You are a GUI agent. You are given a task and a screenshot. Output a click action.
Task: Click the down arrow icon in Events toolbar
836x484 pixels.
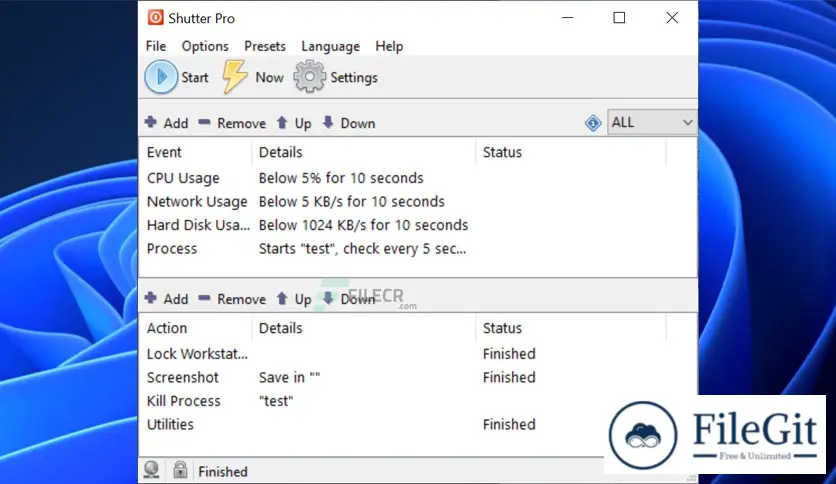pos(328,122)
